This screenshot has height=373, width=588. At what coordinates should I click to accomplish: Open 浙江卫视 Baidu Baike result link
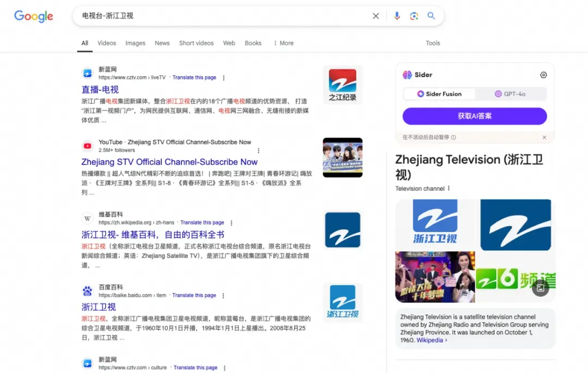tap(99, 307)
